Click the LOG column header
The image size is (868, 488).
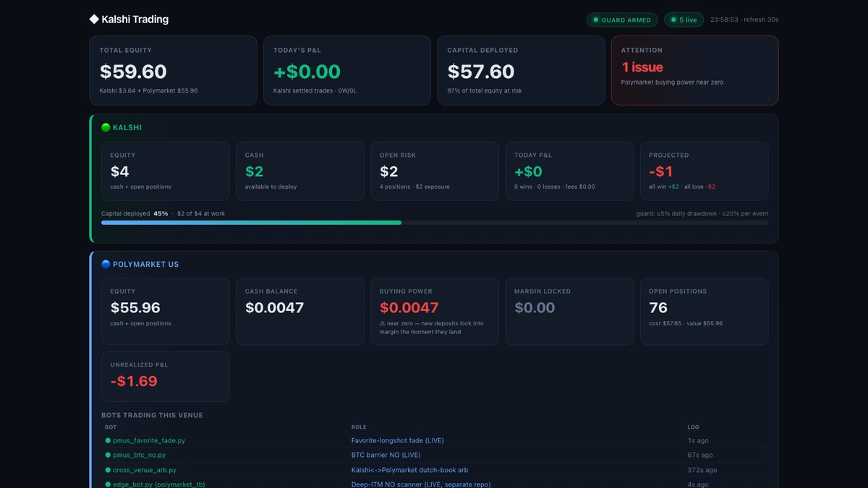click(x=694, y=427)
